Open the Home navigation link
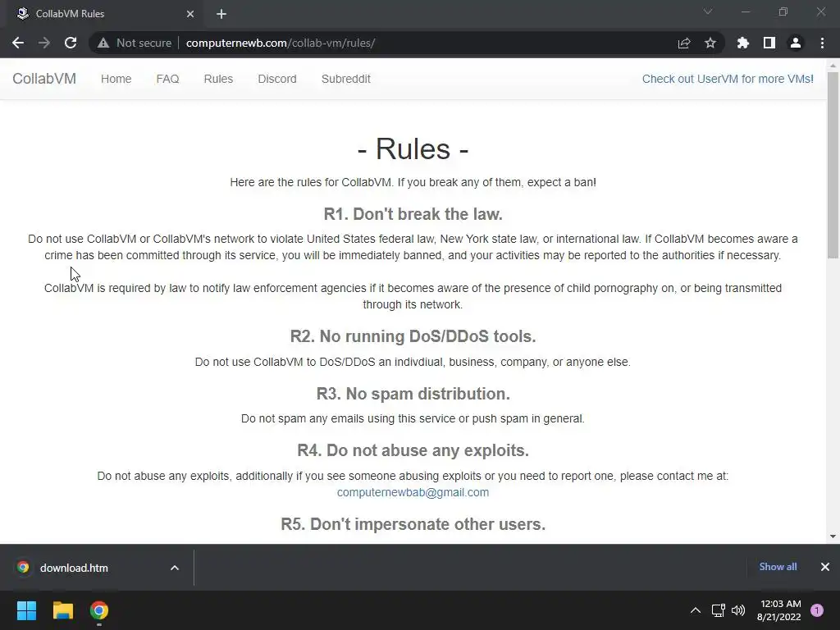Screen dimensions: 840x630 pos(116,79)
